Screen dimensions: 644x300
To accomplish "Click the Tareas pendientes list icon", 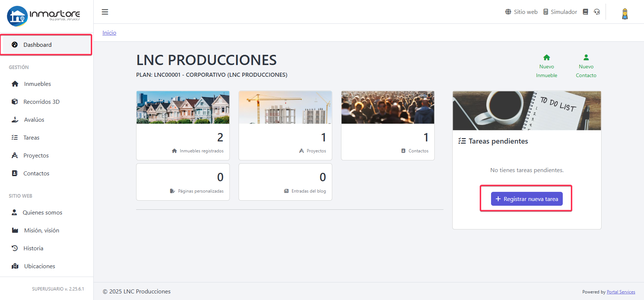I will pyautogui.click(x=462, y=141).
